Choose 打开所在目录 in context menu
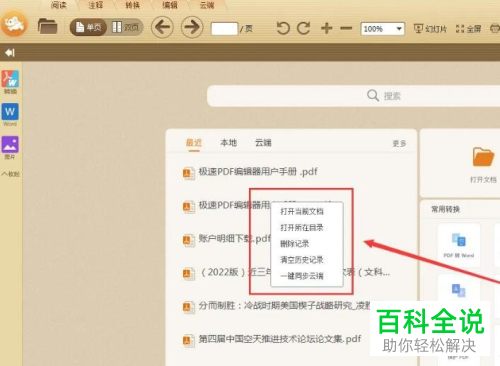The height and width of the screenshot is (366, 500). (x=302, y=228)
